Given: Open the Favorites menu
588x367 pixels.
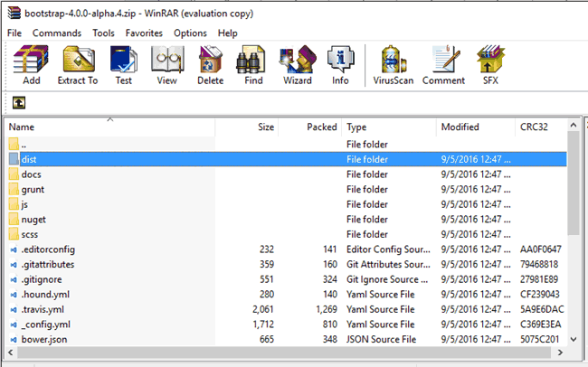Looking at the screenshot, I should (x=144, y=33).
